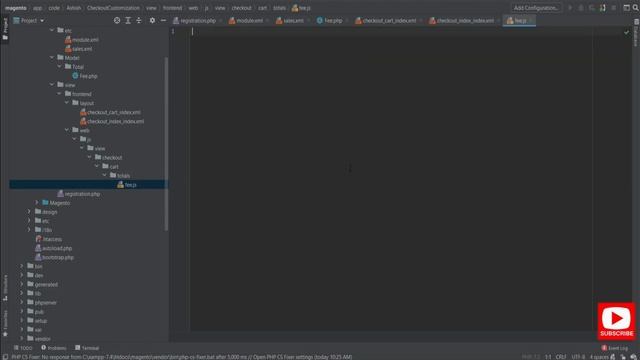Open Search Everywhere magnifier icon
The image size is (640, 360).
click(x=636, y=8)
